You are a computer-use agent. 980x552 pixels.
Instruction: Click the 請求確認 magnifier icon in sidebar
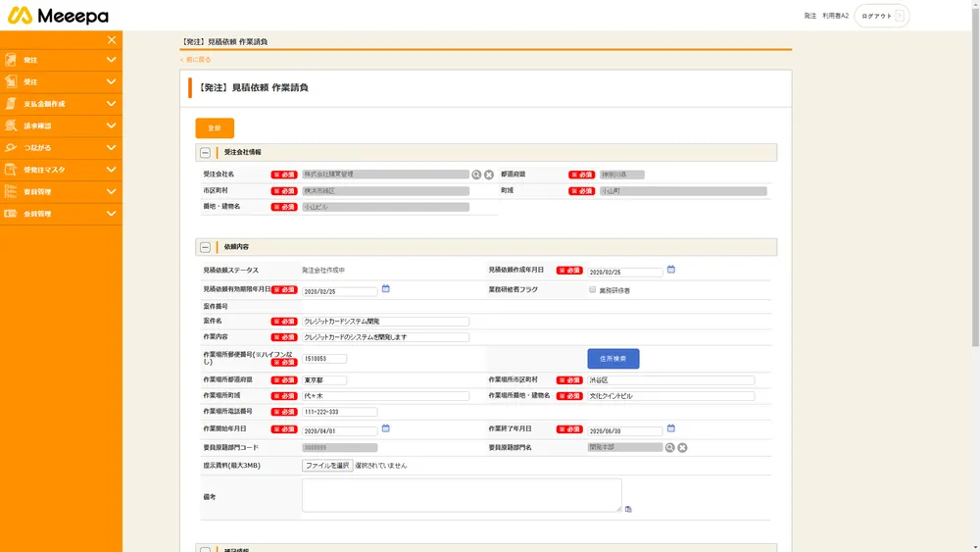(x=11, y=125)
